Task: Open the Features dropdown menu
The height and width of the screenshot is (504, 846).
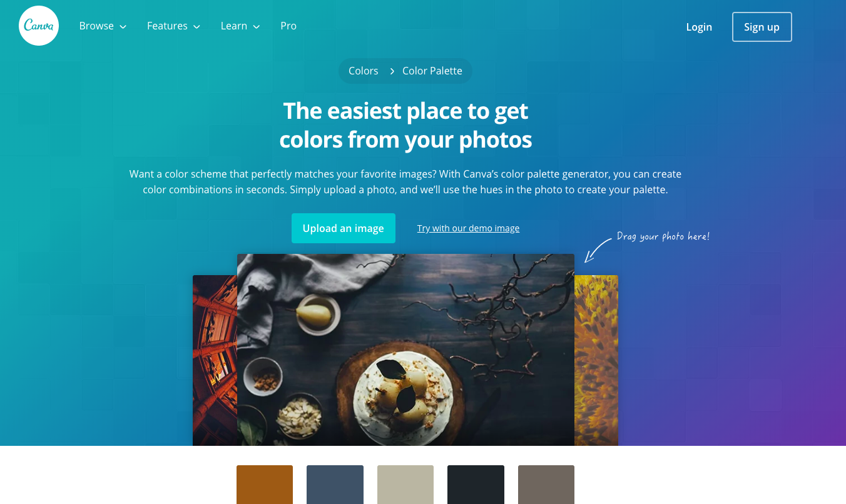Action: point(173,26)
